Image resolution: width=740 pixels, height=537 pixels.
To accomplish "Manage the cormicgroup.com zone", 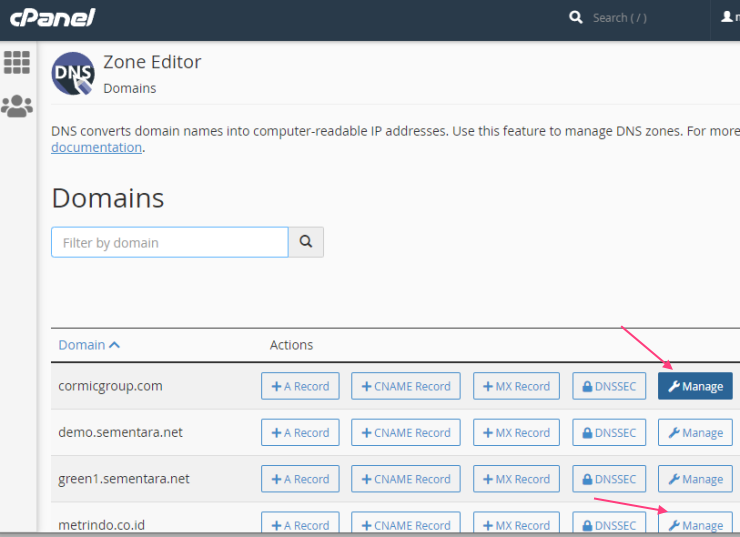I will click(695, 386).
